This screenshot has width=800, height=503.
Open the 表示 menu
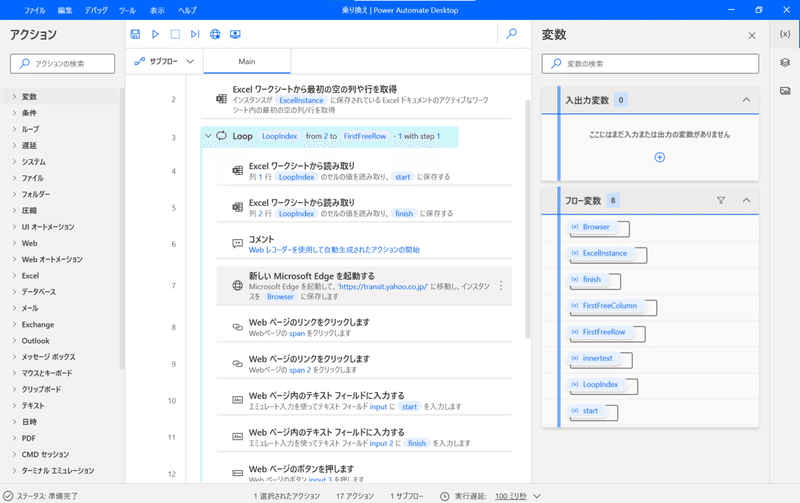(157, 10)
